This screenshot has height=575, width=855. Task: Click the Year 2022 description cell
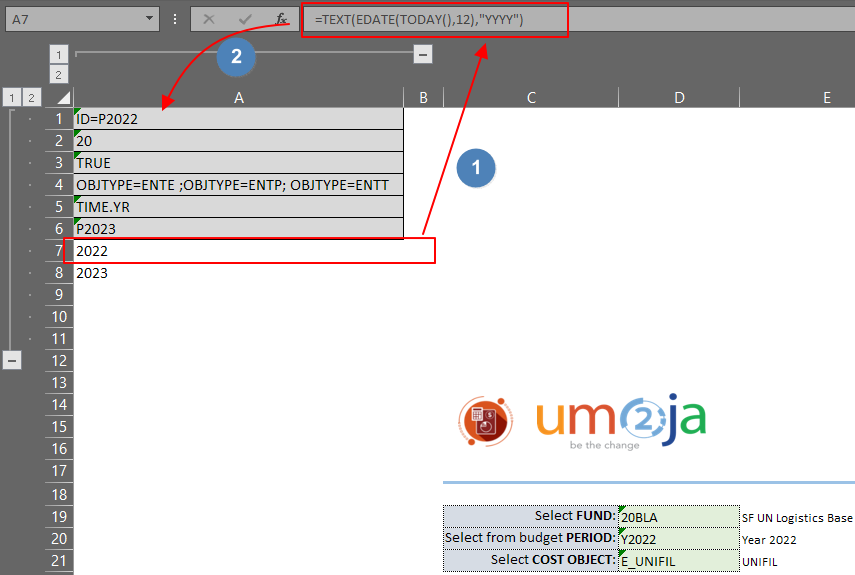[x=769, y=540]
